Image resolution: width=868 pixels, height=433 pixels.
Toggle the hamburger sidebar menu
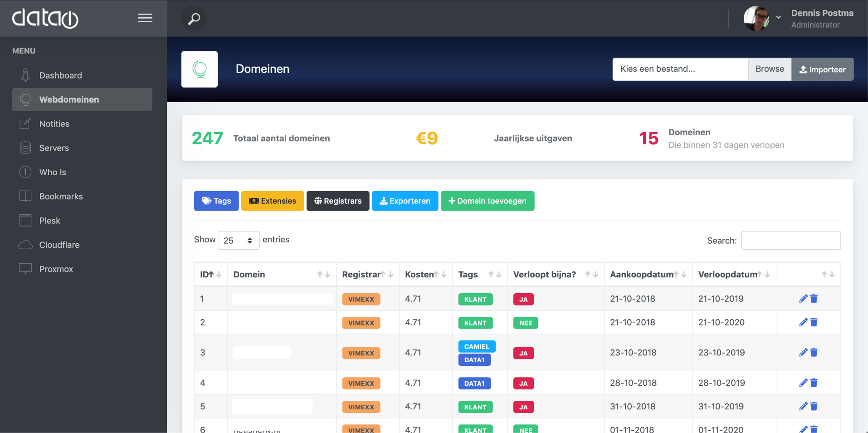click(x=145, y=18)
